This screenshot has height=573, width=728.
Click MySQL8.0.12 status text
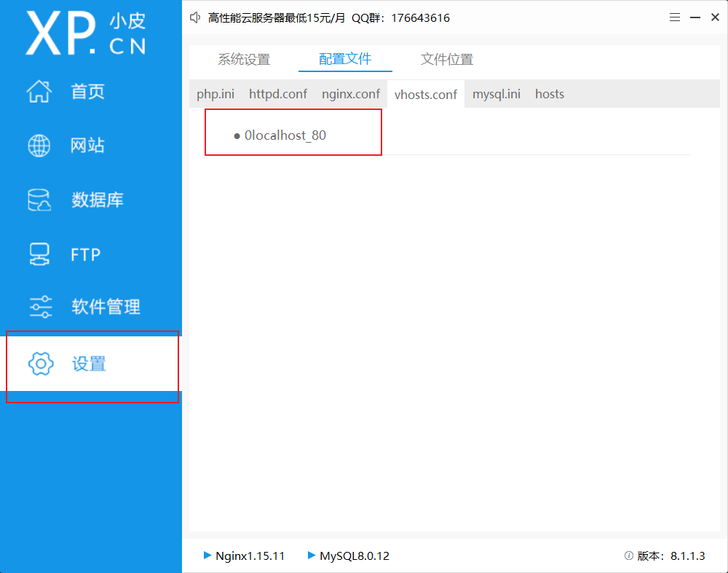tap(355, 556)
